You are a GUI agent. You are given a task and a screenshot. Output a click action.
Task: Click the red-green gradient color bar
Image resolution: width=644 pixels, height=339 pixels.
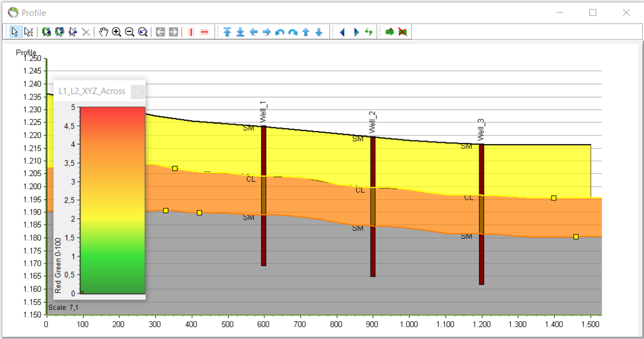click(112, 200)
